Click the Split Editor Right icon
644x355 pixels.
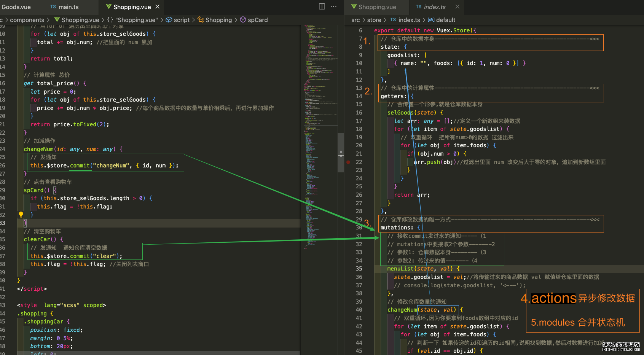coord(322,6)
